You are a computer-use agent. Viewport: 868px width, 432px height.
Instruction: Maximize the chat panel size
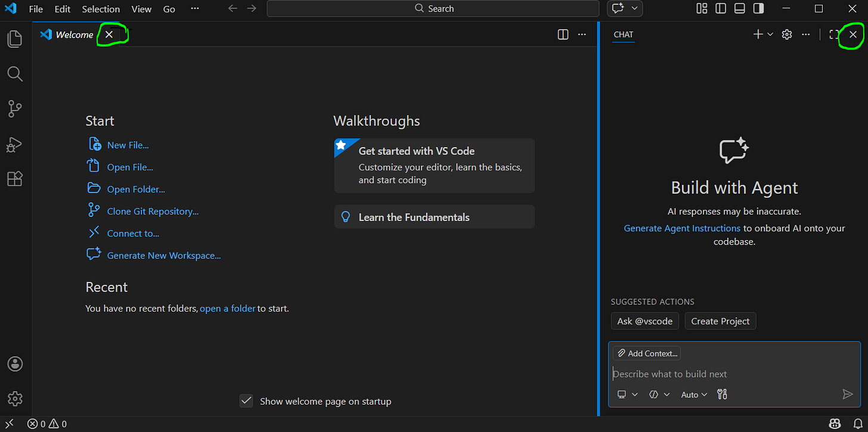click(834, 35)
